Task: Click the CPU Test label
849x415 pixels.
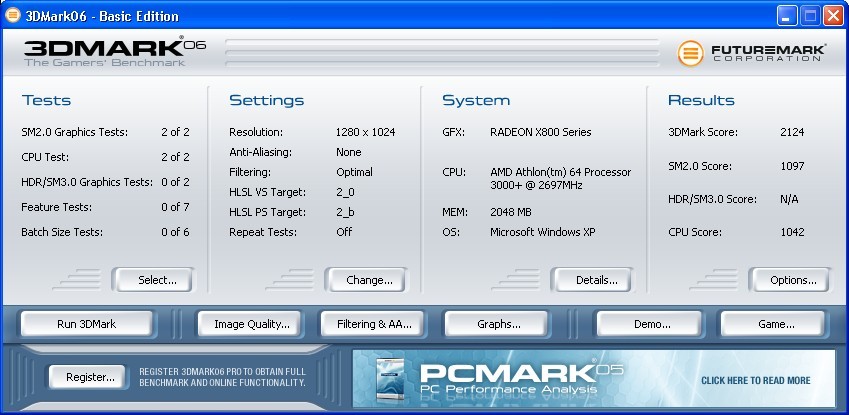Action: click(x=45, y=157)
